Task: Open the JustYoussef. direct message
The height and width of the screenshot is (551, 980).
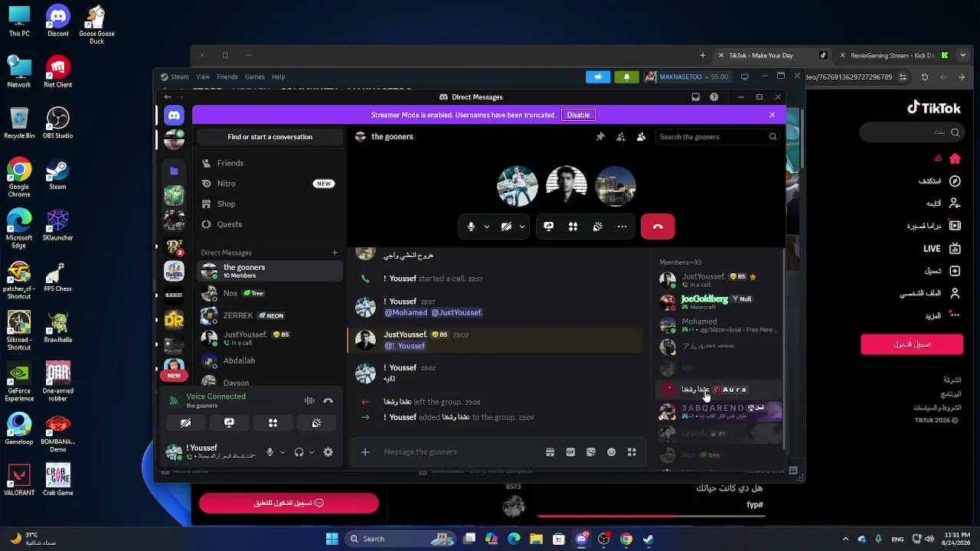Action: point(269,337)
